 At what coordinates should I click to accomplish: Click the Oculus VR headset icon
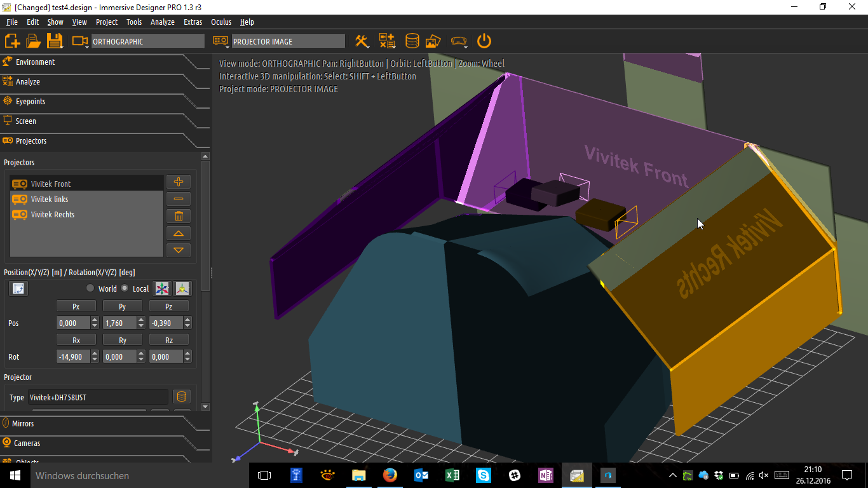[458, 41]
